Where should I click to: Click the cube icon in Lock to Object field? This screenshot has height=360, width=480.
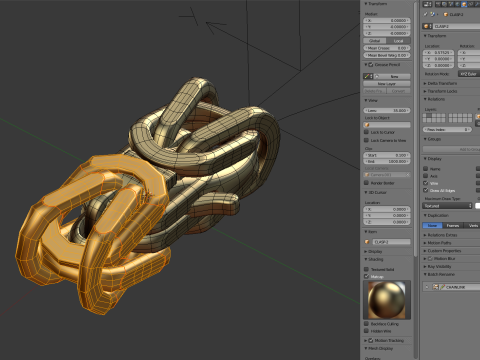click(x=367, y=125)
